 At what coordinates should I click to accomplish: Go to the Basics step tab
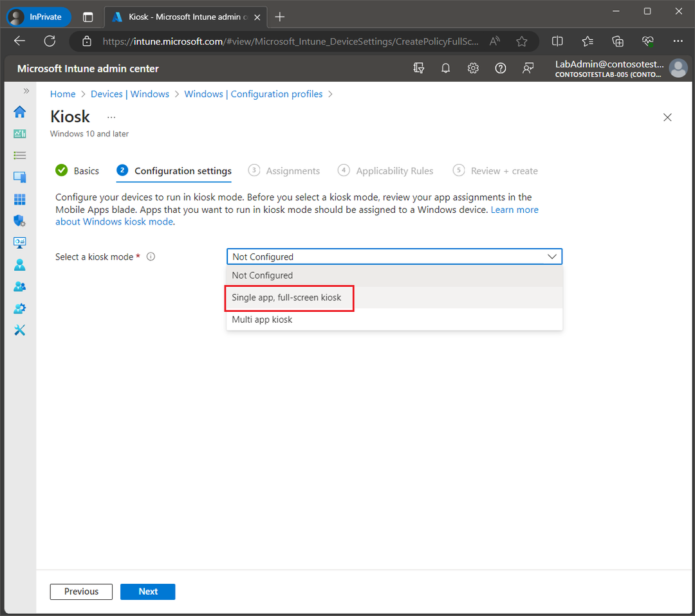78,171
